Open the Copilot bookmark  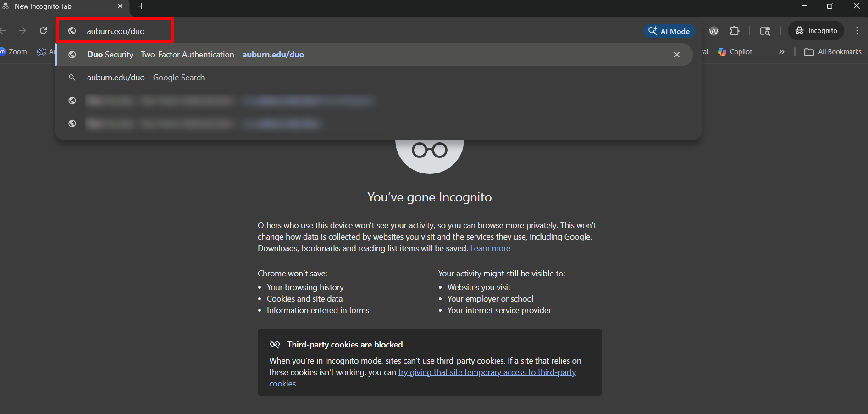coord(735,52)
